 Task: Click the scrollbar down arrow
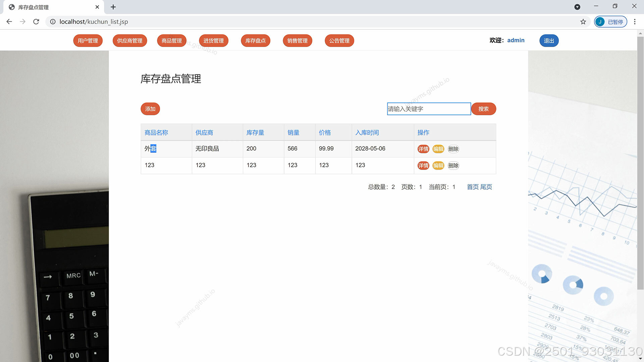click(640, 359)
